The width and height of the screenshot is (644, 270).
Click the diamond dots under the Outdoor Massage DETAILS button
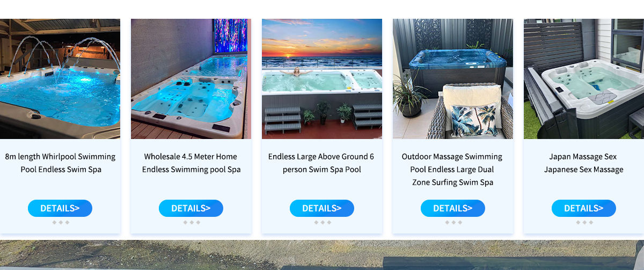453,222
